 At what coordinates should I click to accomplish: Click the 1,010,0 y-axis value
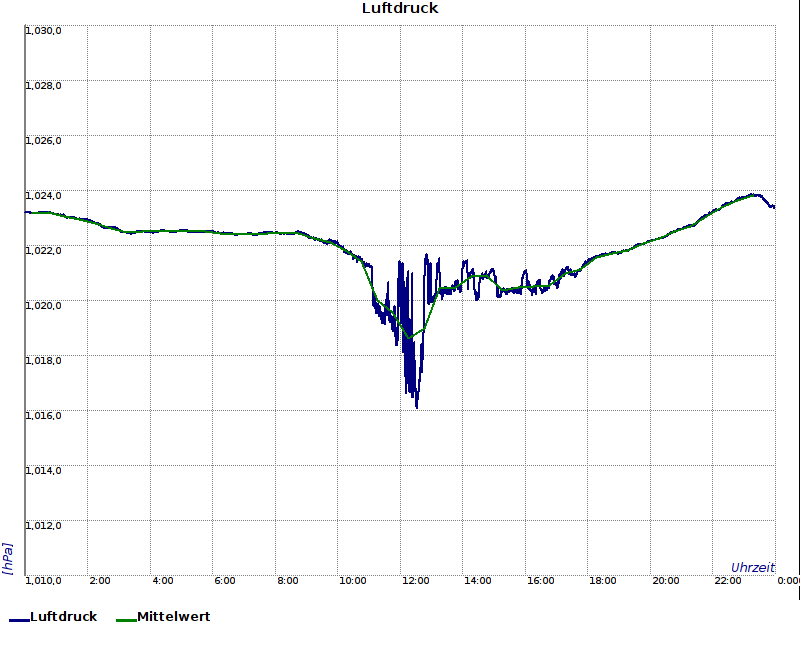point(43,581)
